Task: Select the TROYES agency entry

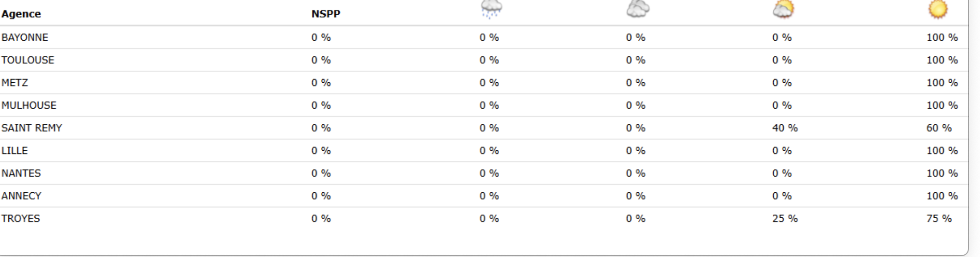Action: 21,219
